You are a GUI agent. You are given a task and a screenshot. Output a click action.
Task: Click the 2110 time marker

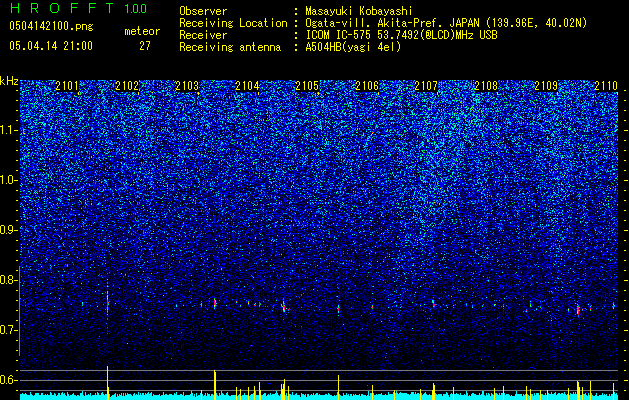click(606, 85)
